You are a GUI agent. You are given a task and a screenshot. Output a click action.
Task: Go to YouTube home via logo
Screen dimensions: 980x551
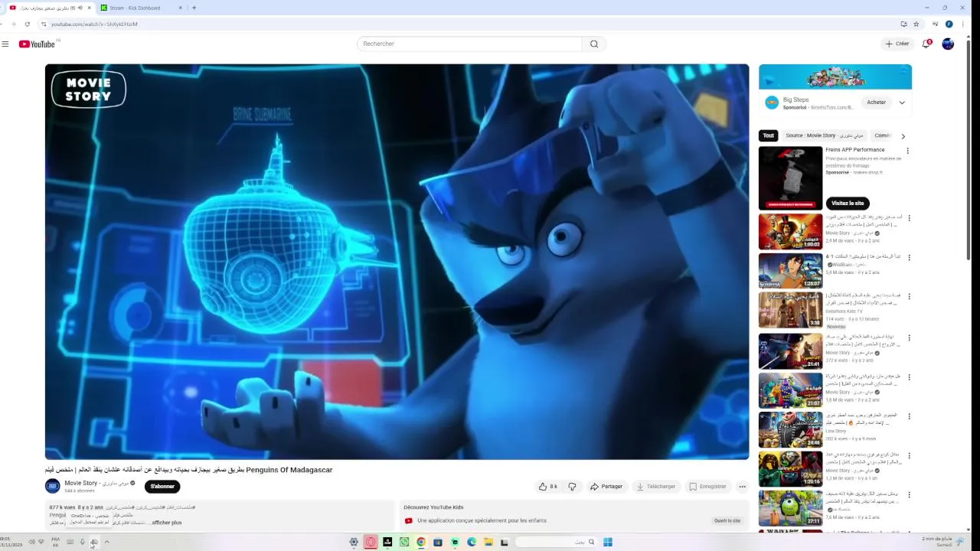click(x=37, y=44)
